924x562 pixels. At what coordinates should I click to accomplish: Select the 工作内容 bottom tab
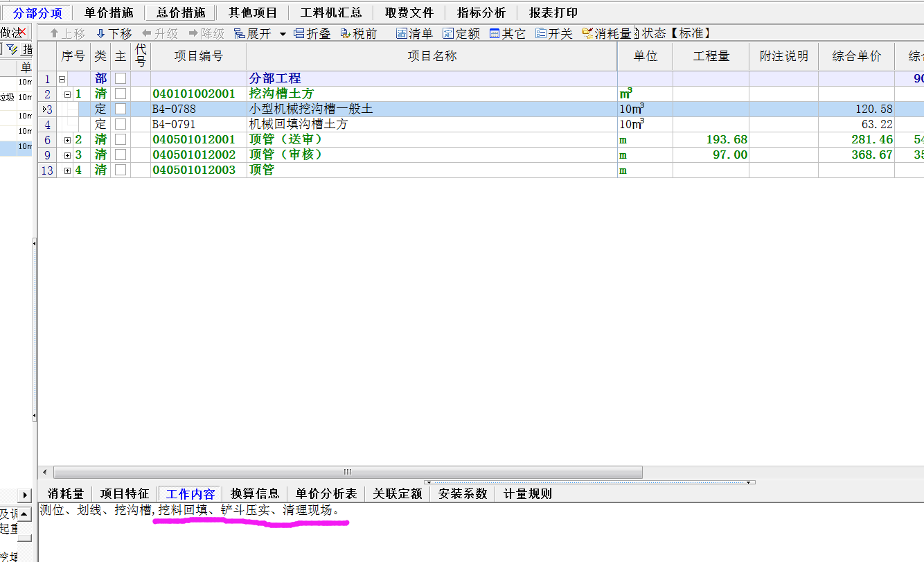190,493
